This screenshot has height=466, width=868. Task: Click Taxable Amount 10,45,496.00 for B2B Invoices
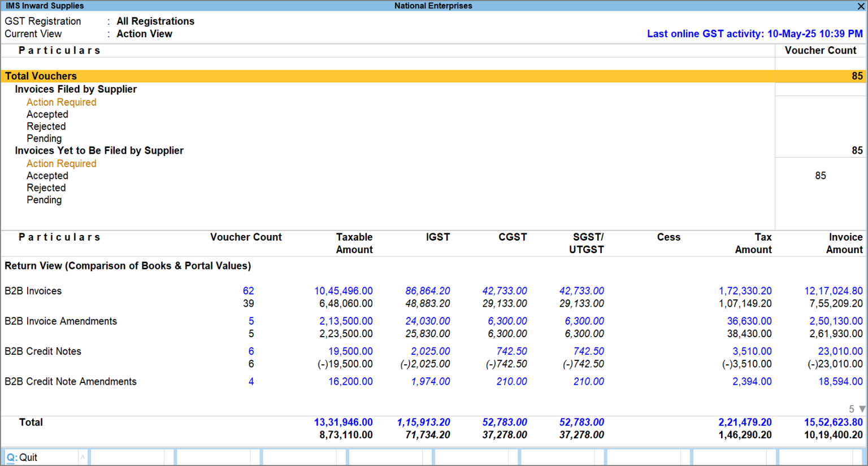click(x=343, y=291)
